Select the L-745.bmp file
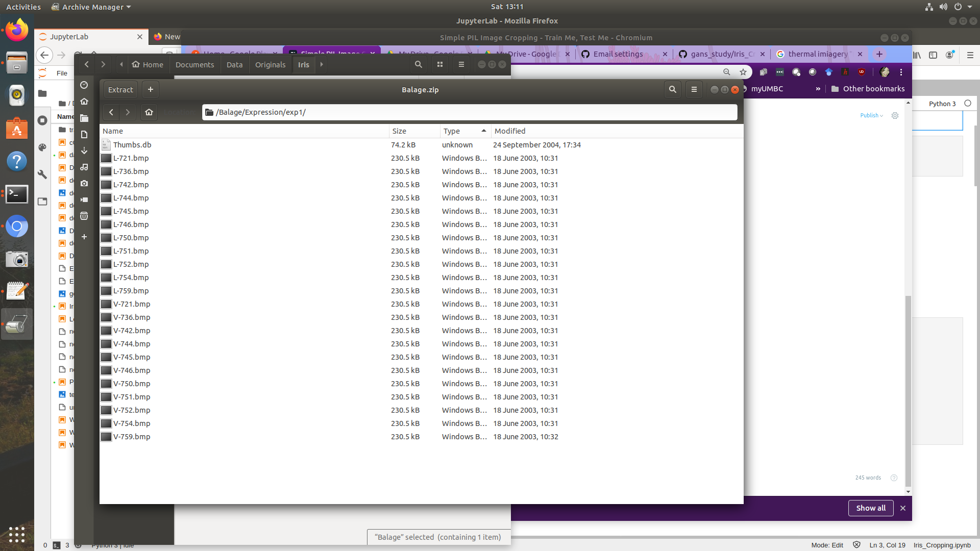 coord(131,211)
